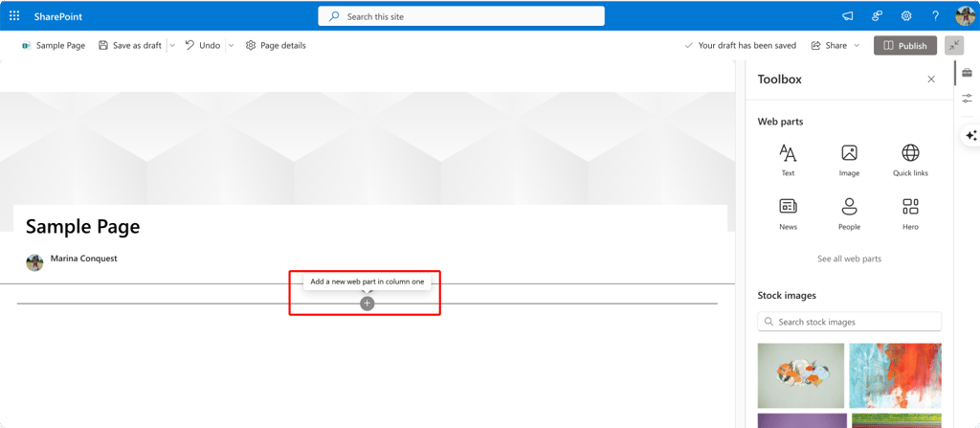Viewport: 980px width, 428px height.
Task: Add the People web part
Action: (849, 214)
